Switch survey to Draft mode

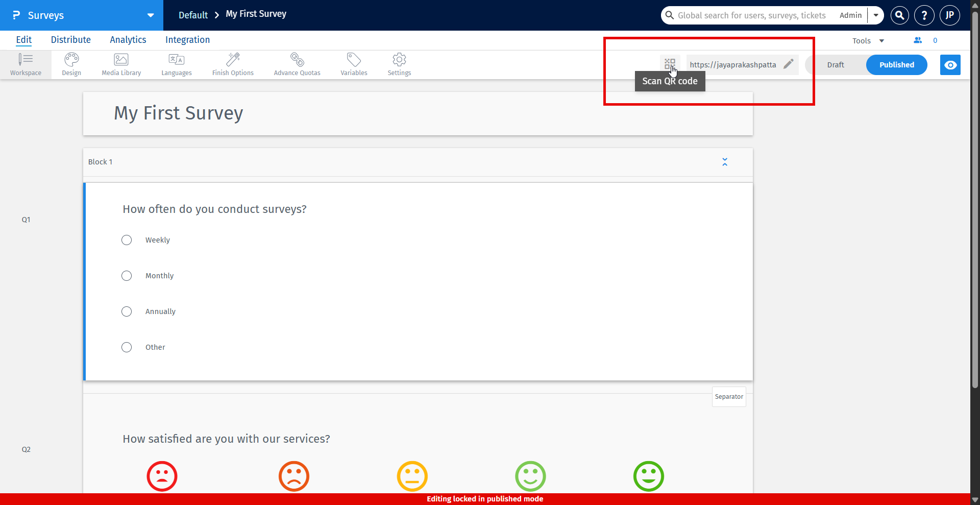pyautogui.click(x=836, y=64)
